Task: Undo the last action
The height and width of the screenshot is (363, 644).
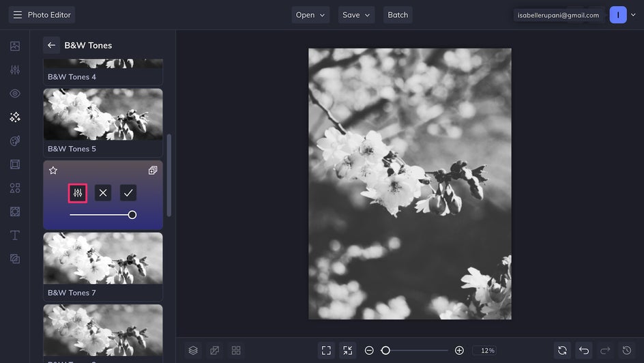Action: pos(584,350)
